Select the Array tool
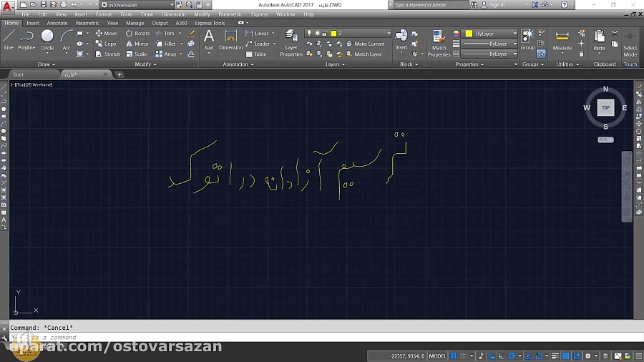The image size is (644, 362). 166,54
